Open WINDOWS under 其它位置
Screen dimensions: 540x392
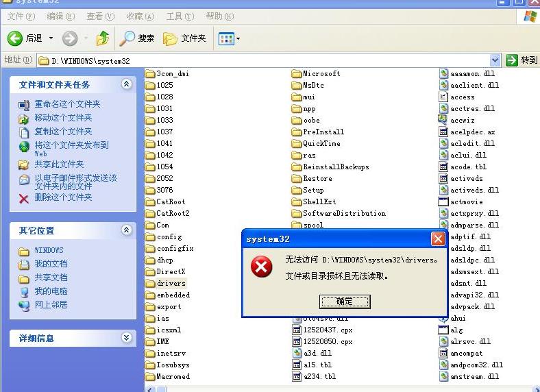tap(49, 250)
